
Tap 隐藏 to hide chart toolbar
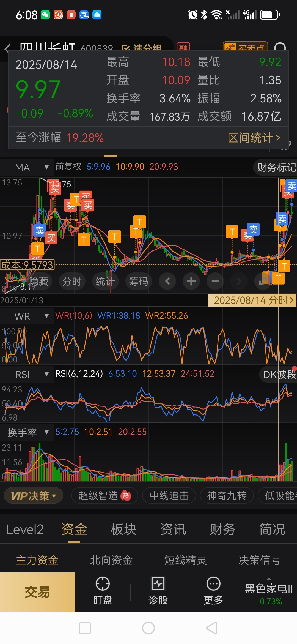pyautogui.click(x=38, y=281)
